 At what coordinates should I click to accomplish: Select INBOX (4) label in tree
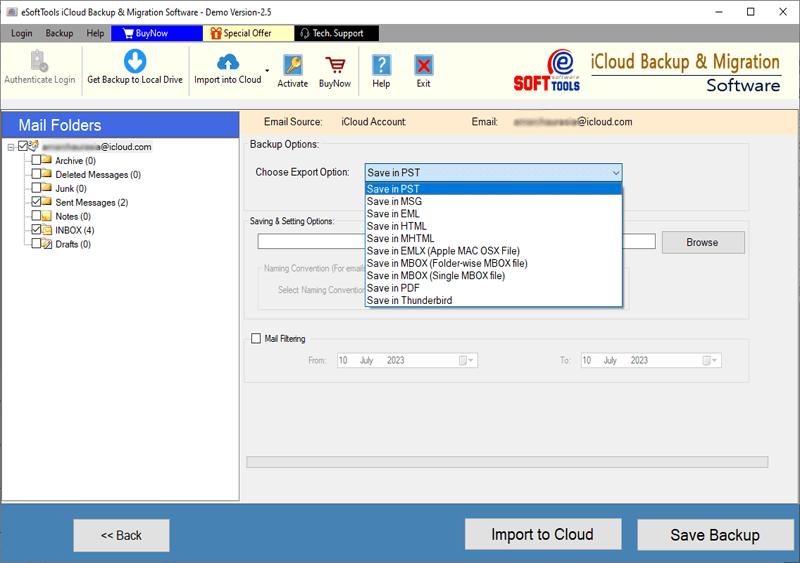click(74, 230)
